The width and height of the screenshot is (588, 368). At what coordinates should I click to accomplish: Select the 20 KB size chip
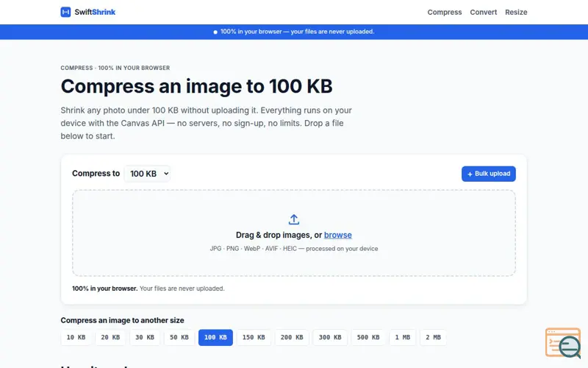(x=111, y=337)
